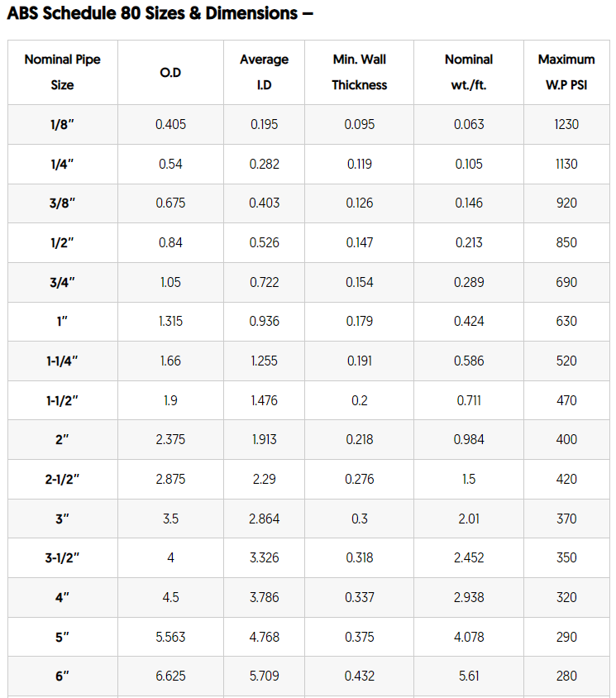Select the Average I.D column header

tap(264, 72)
